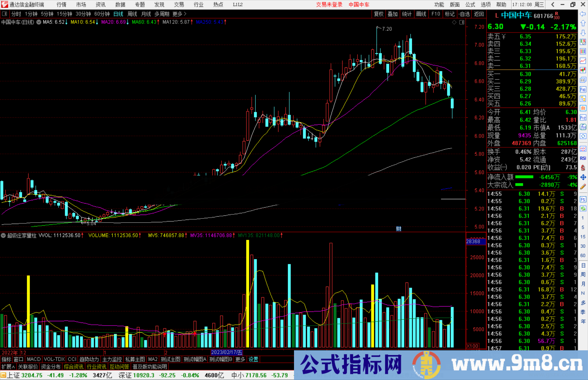The image size is (588, 380).
Task: Switch to the 周线 period tab
Action: [132, 14]
